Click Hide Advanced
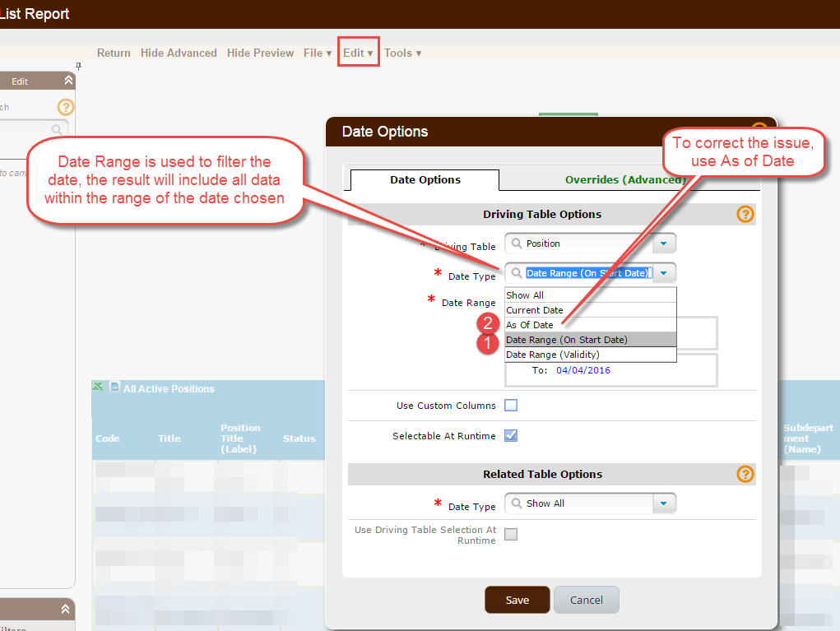 [179, 53]
